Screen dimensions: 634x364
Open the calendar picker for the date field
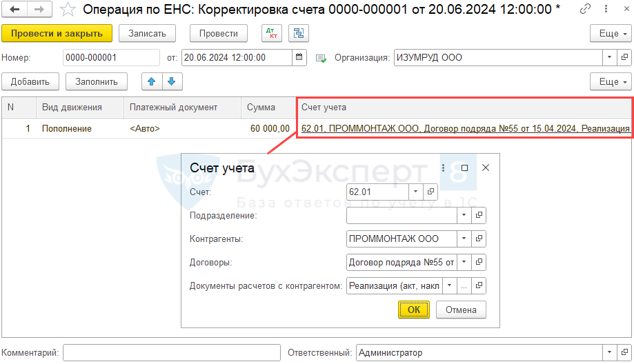(x=299, y=57)
